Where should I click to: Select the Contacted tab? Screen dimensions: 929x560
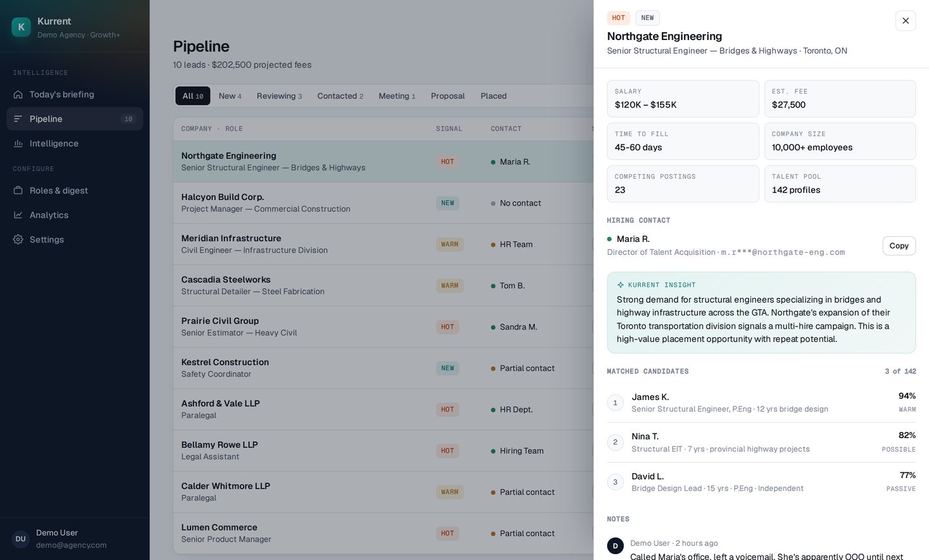point(340,96)
